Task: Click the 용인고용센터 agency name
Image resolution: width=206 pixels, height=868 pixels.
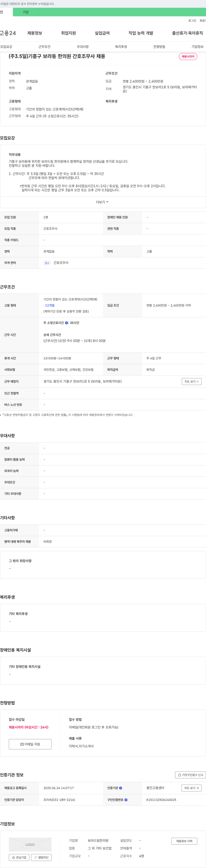Action: click(155, 788)
